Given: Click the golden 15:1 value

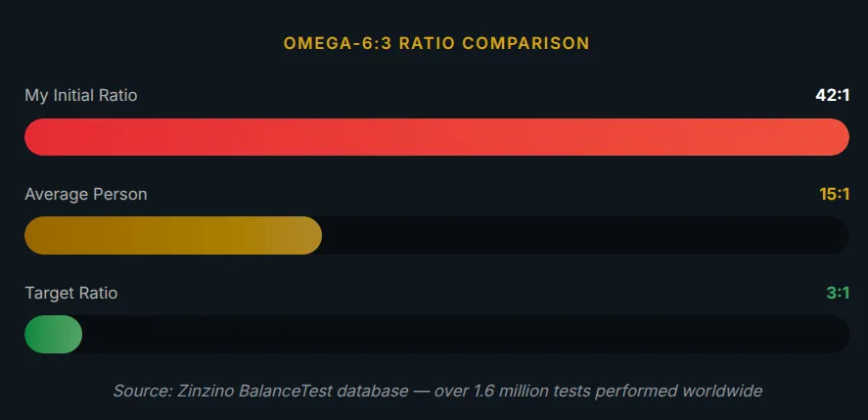Looking at the screenshot, I should tap(834, 194).
